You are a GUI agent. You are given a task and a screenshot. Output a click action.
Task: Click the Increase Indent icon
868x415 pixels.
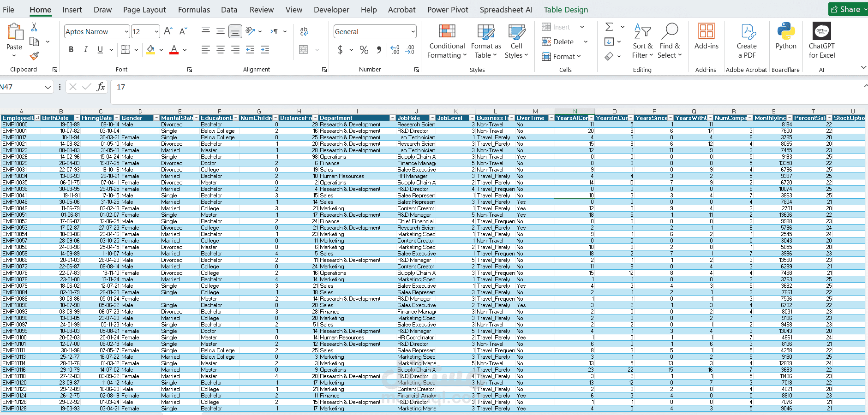point(265,50)
